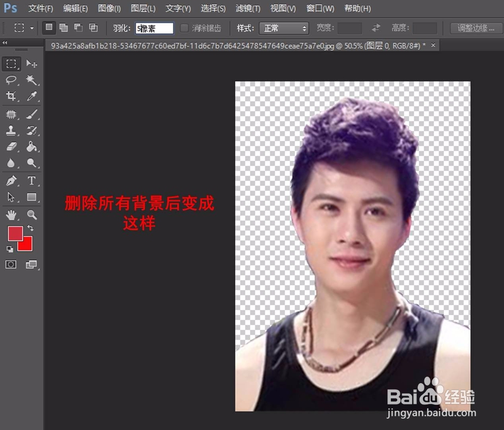
Task: Switch to Quick Mask mode
Action: coord(11,264)
